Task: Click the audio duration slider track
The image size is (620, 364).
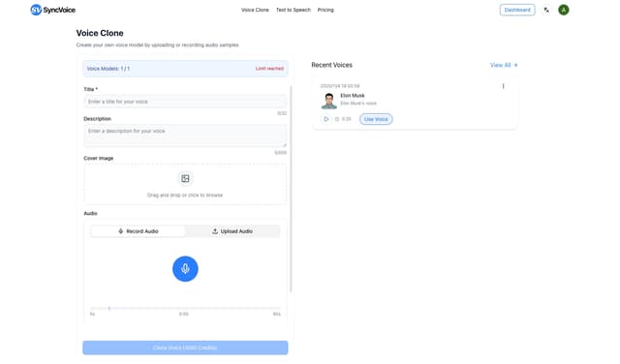Action: tap(185, 308)
